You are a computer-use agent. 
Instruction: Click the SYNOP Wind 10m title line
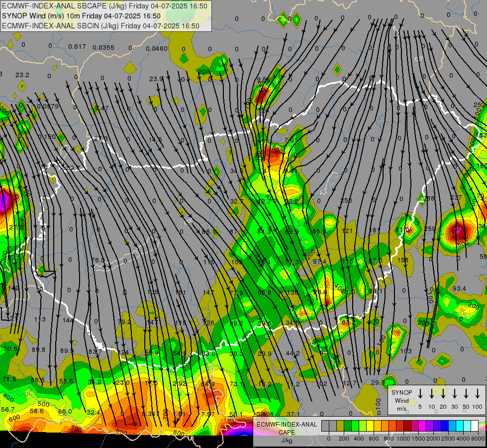coord(82,16)
